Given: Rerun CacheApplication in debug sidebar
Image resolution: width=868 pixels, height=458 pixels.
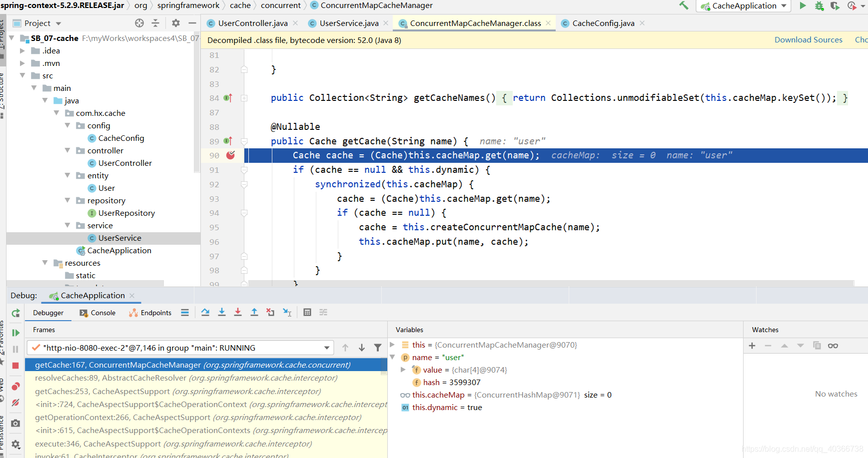Looking at the screenshot, I should point(15,313).
